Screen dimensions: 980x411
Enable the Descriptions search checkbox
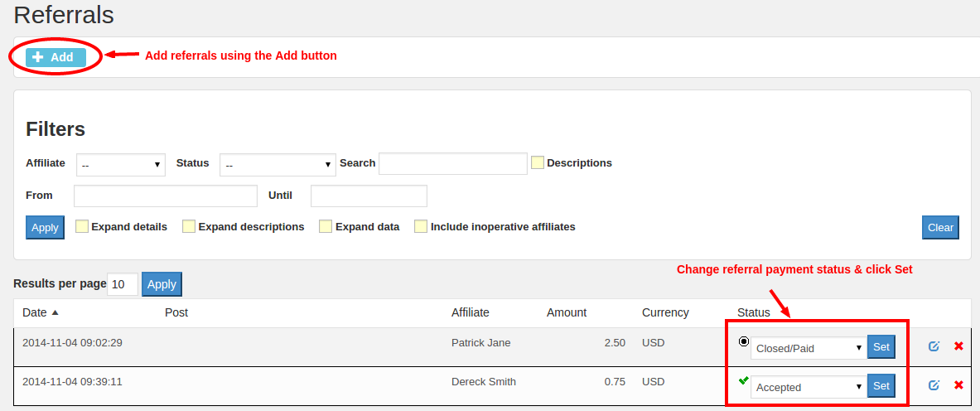click(x=538, y=163)
